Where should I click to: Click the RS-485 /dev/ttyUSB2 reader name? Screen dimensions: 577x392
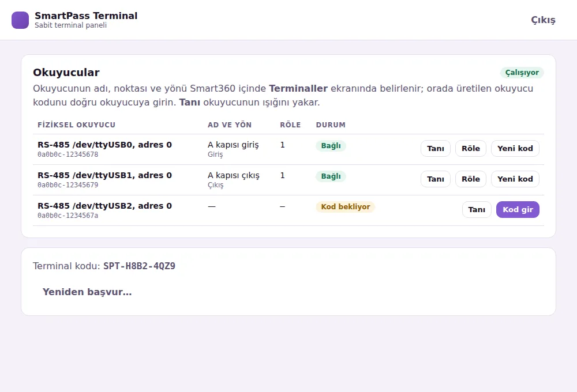click(104, 206)
